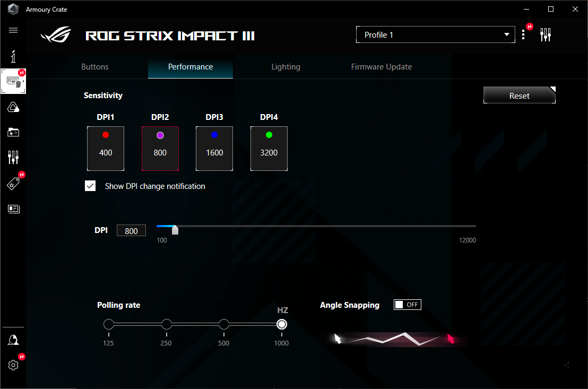Click the DPI value input field
The image size is (588, 389).
click(131, 231)
